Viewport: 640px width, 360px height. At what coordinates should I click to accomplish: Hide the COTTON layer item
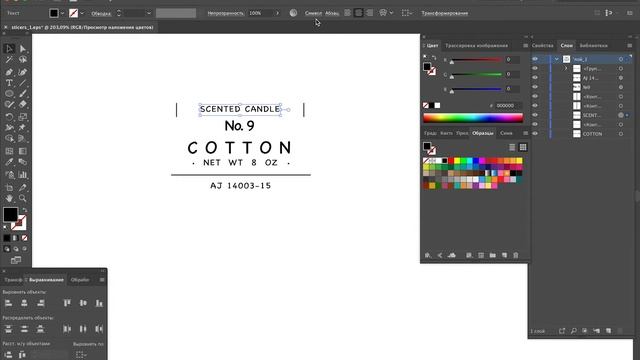click(535, 133)
